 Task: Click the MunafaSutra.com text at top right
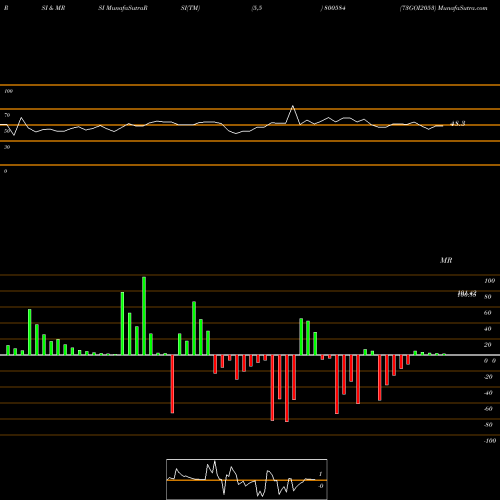[x=463, y=8]
